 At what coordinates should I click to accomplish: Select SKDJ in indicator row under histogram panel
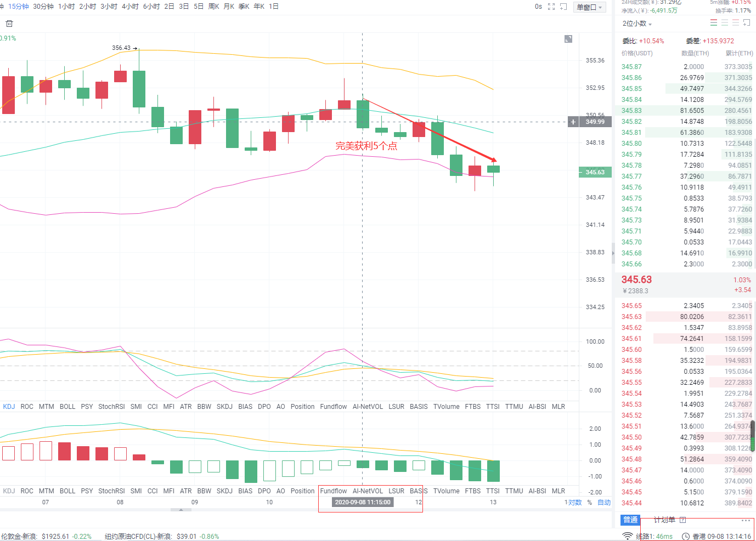[x=224, y=491]
